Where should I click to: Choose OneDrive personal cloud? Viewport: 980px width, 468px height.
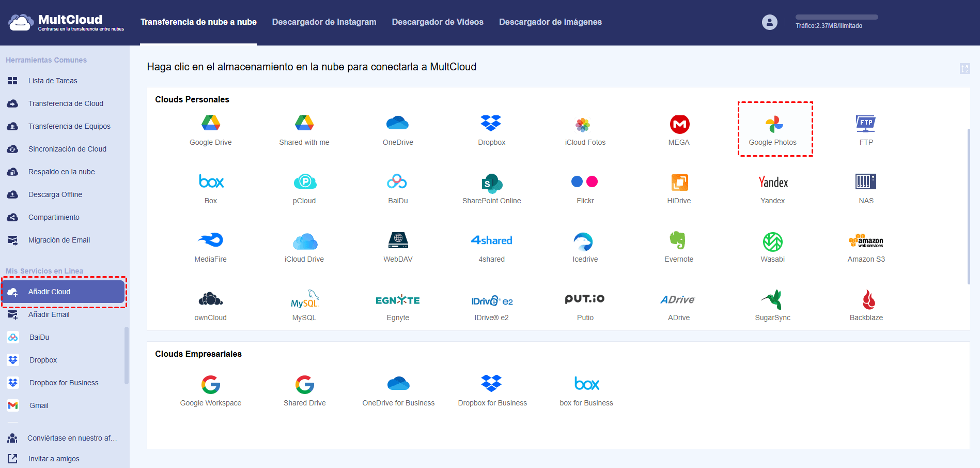click(398, 130)
